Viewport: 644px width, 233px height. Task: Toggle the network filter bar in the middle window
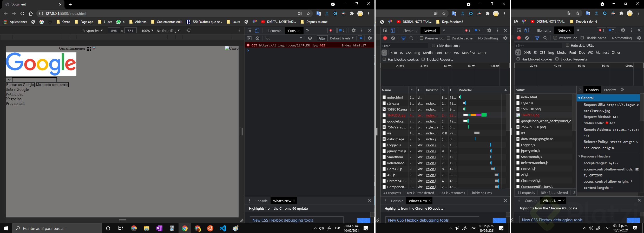(x=403, y=38)
